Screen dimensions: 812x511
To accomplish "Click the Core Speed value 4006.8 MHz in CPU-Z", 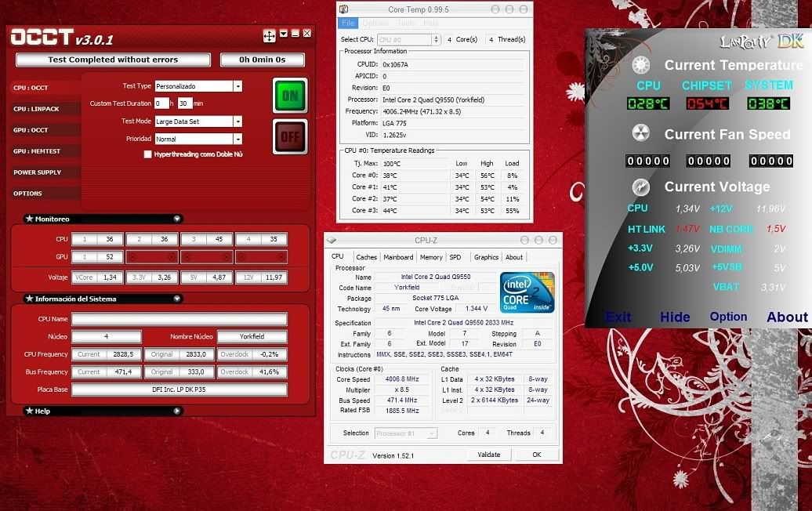I will (x=402, y=379).
